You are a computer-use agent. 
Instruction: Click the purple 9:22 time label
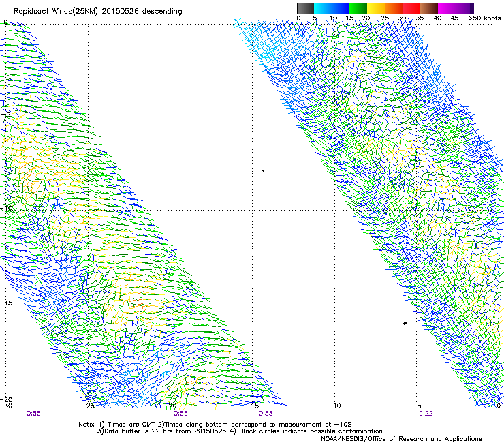pyautogui.click(x=426, y=414)
